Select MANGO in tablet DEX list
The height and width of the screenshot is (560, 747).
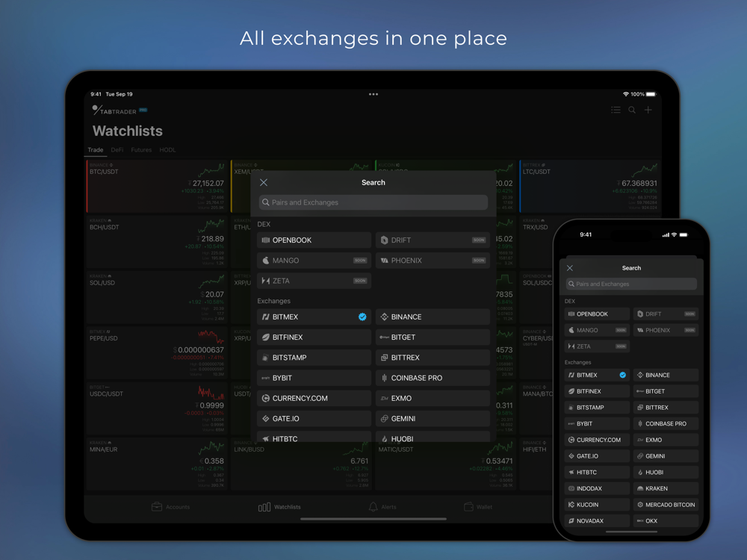point(314,261)
